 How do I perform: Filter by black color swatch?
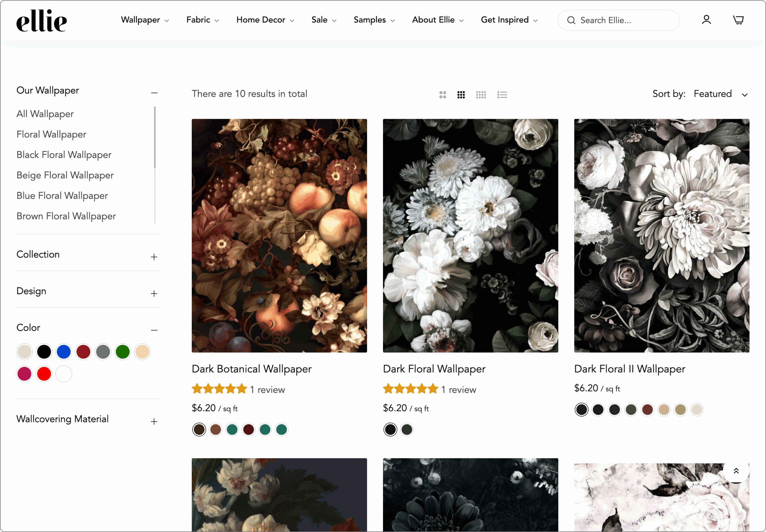click(x=44, y=352)
